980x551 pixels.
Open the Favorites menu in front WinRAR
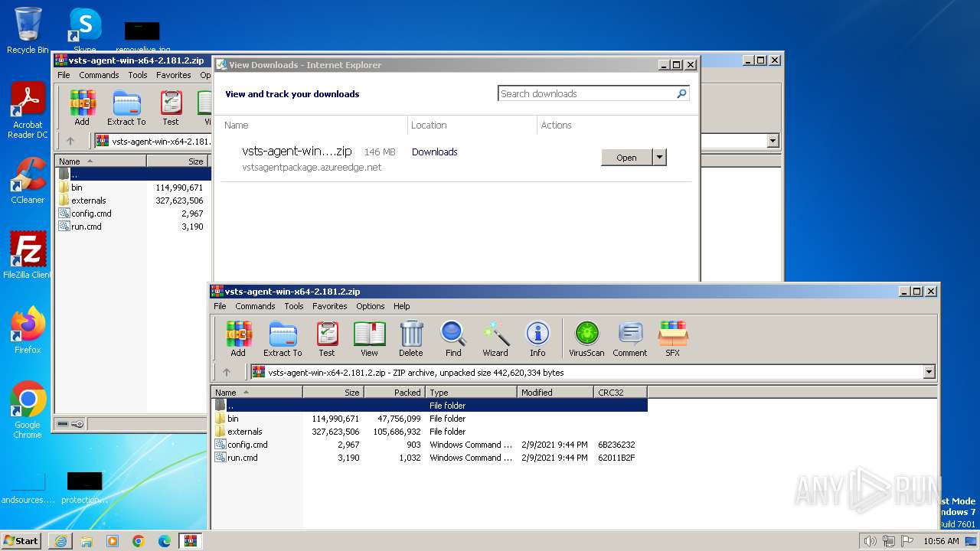click(330, 306)
